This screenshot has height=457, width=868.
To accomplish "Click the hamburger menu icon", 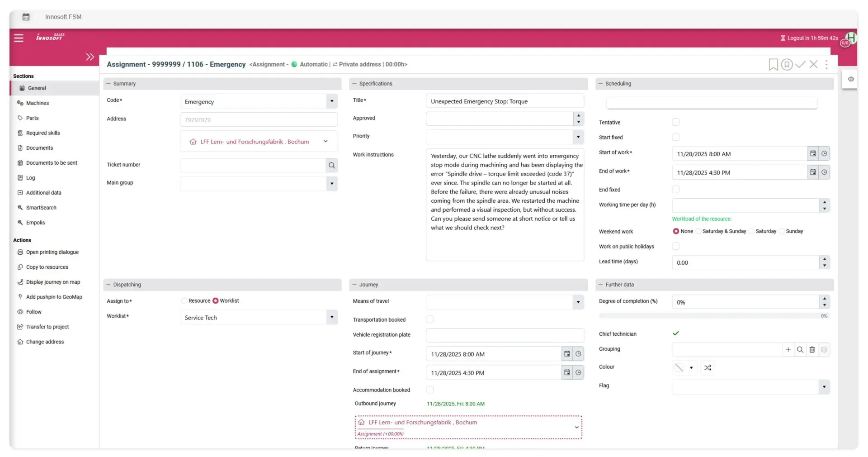I will coord(19,38).
